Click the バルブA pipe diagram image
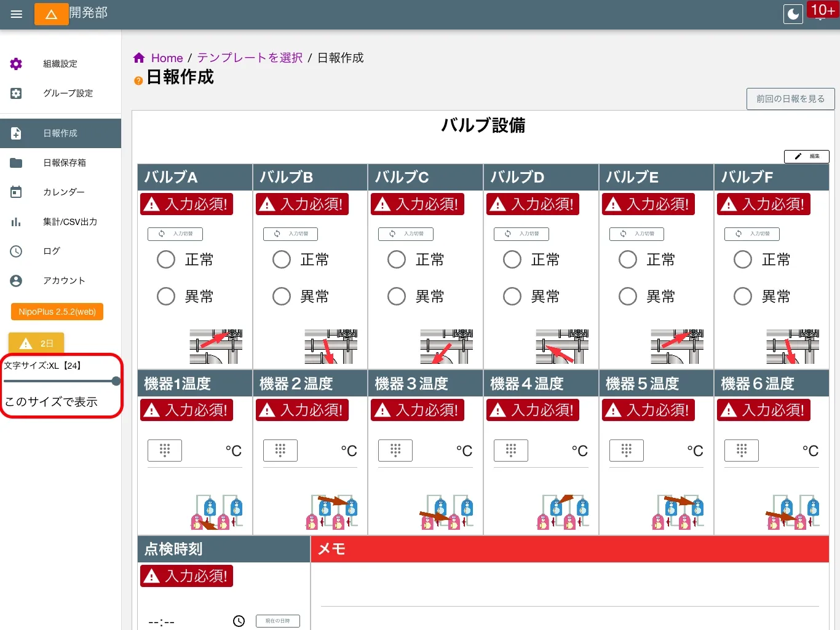The width and height of the screenshot is (840, 630). [216, 347]
